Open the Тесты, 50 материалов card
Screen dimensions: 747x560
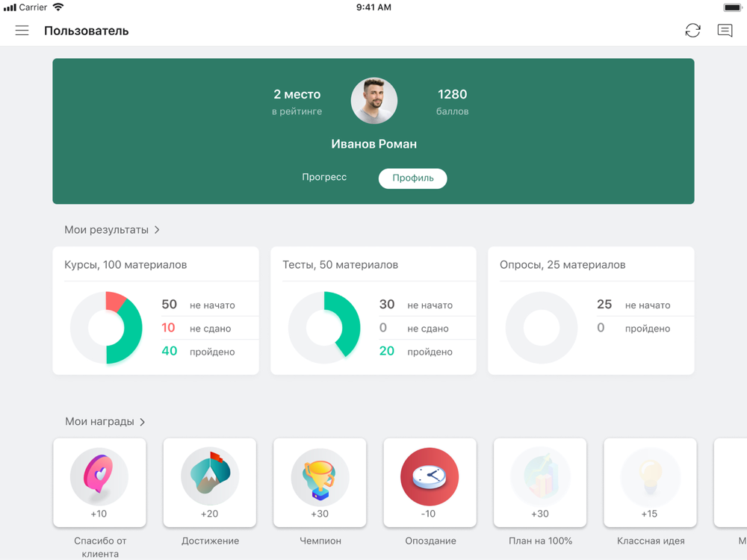click(x=373, y=311)
